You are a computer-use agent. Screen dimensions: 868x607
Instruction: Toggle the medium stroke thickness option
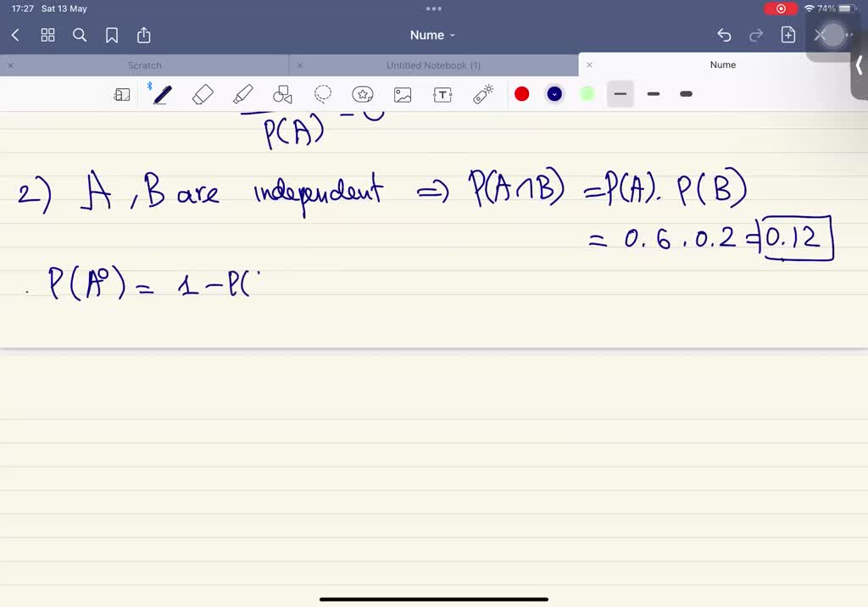point(653,94)
